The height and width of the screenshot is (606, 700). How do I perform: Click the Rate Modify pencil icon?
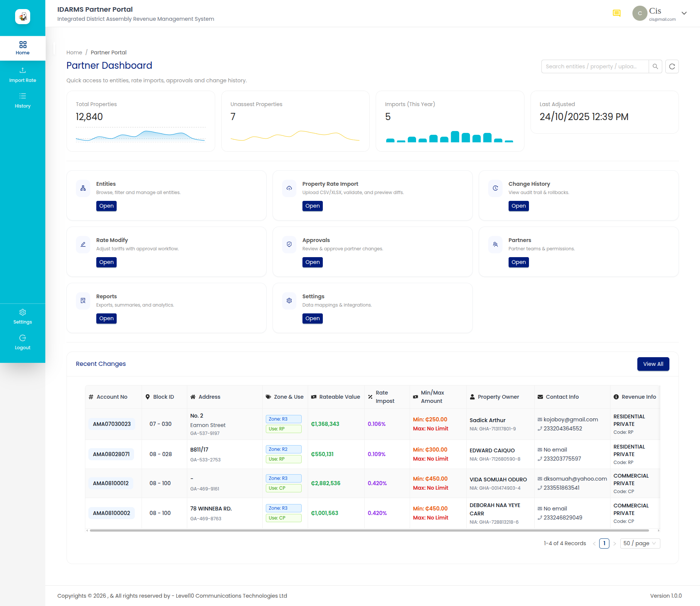[83, 244]
